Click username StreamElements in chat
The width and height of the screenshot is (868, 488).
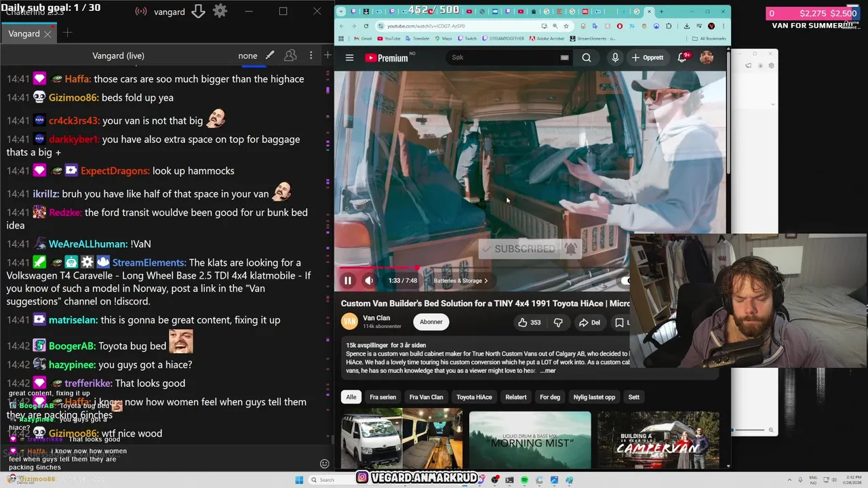149,262
